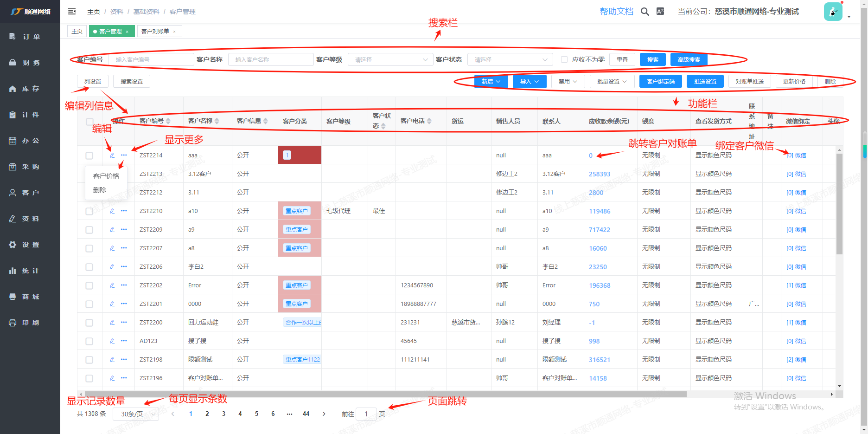The image size is (868, 434).
Task: Switch to the 主页 tab
Action: pyautogui.click(x=77, y=31)
